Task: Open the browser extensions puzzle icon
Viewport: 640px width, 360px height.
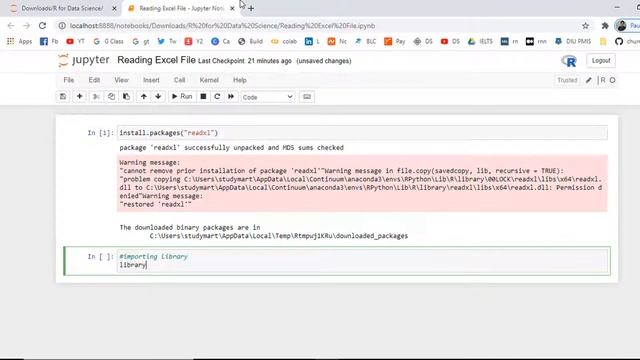Action: point(605,26)
